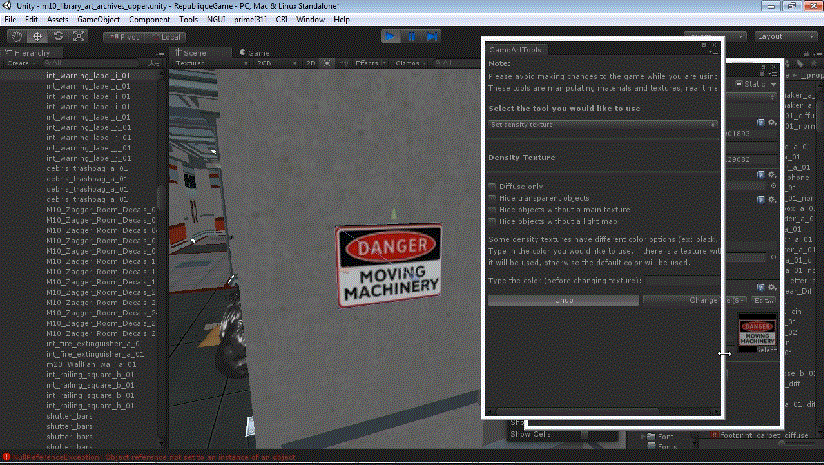824x465 pixels.
Task: Open the Component menu
Action: (x=149, y=19)
